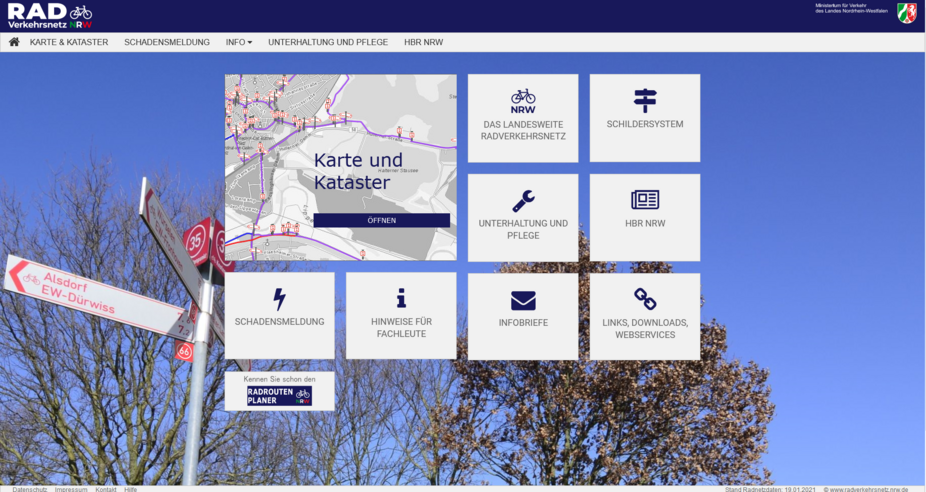Click 'LINKS, DOWNLOADS, WEBSERVICES' tile label

(x=645, y=328)
